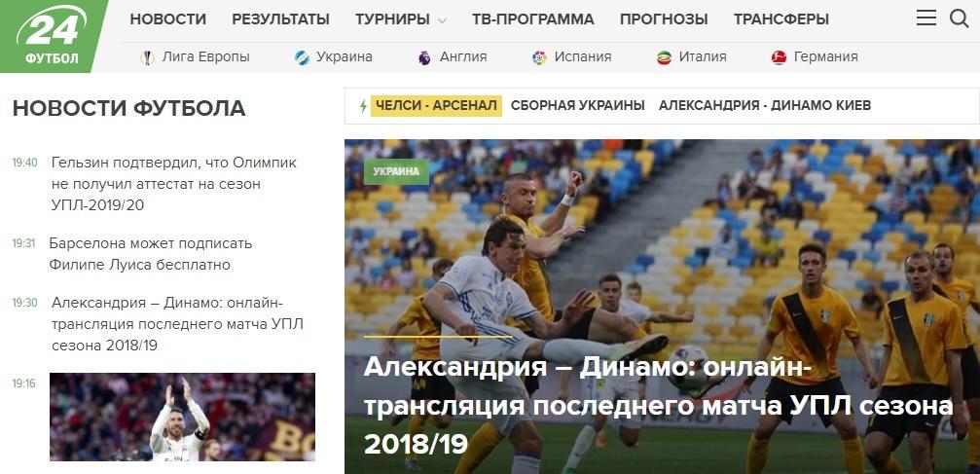The image size is (980, 474).
Task: Click the green Украина category badge
Action: (x=396, y=171)
